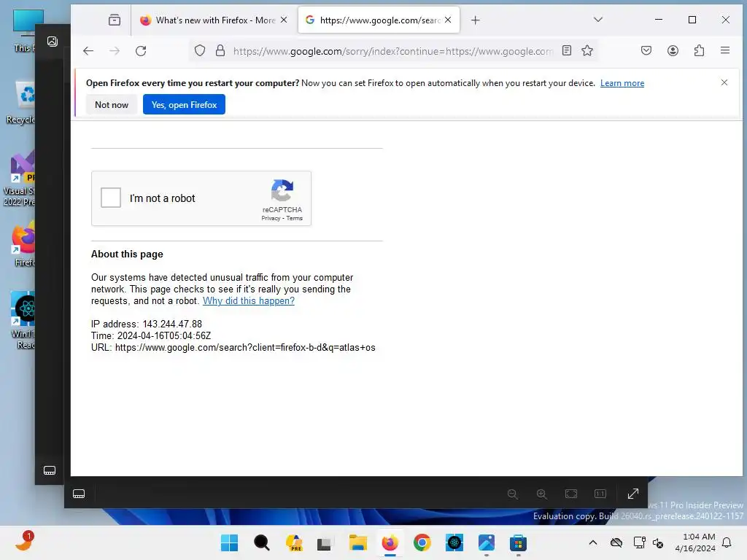Check the I'm not a robot box
Screen dimensions: 747x560
111,198
